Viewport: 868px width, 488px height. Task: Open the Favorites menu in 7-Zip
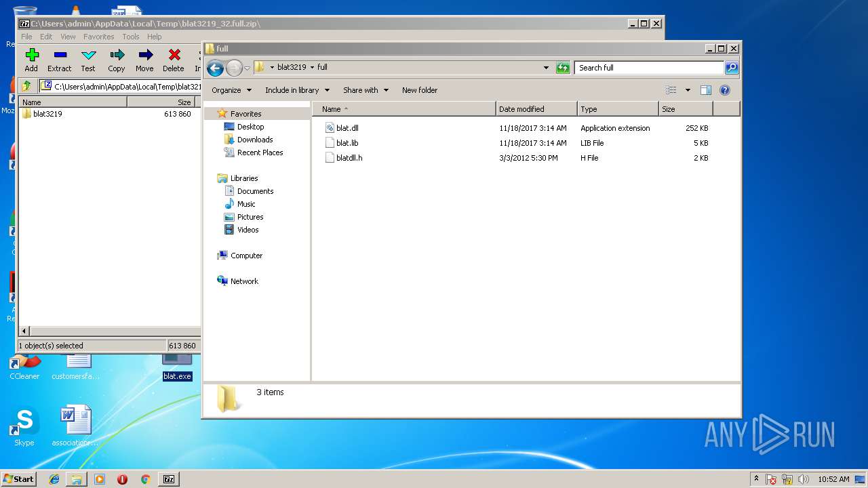[x=99, y=37]
